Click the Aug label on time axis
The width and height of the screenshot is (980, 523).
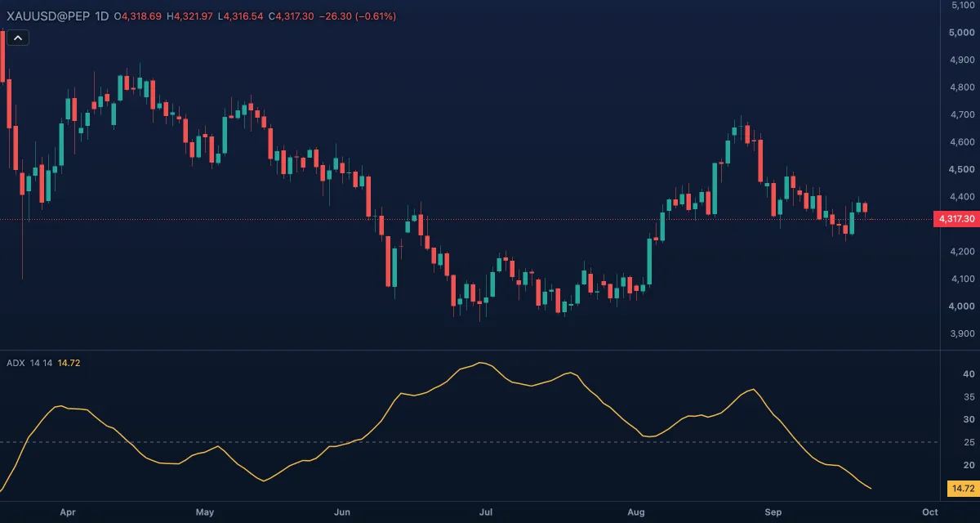636,512
